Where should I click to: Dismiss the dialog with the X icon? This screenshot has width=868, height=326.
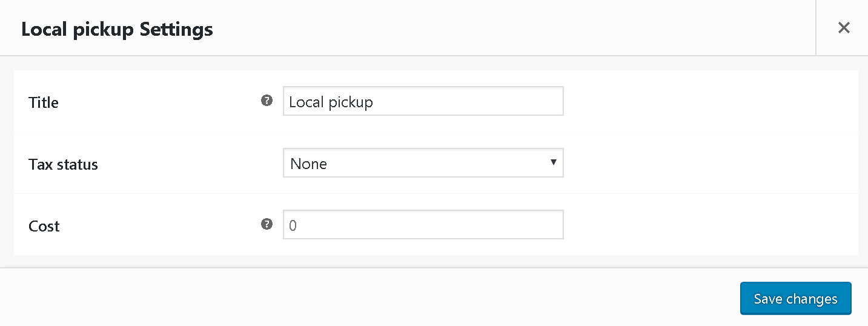(x=843, y=28)
